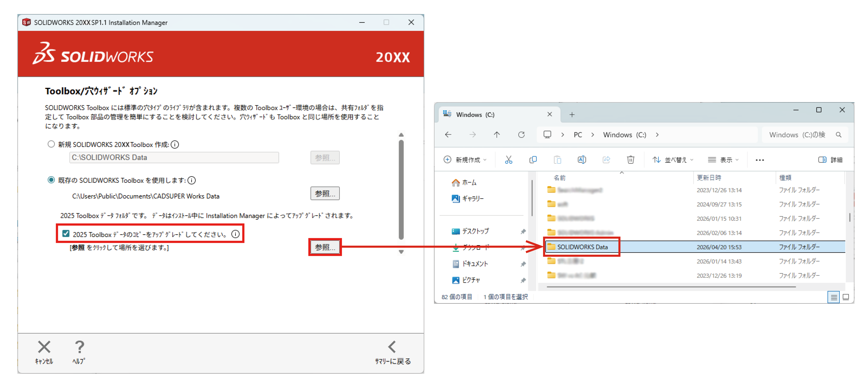Sort by 更新日時 (Date modified) column header

click(x=709, y=177)
